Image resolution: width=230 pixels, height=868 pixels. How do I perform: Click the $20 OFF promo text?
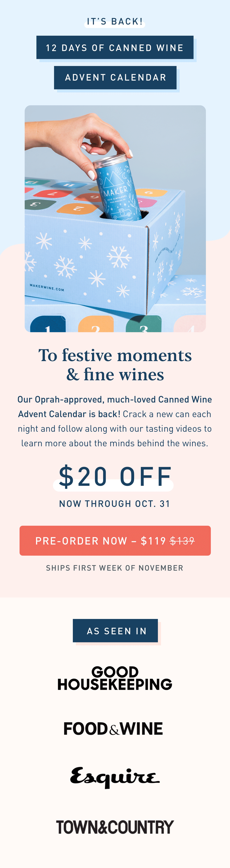115,476
